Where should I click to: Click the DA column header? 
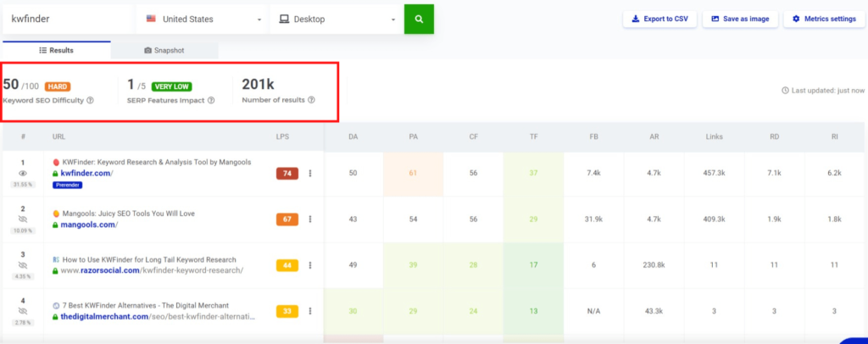click(x=353, y=136)
